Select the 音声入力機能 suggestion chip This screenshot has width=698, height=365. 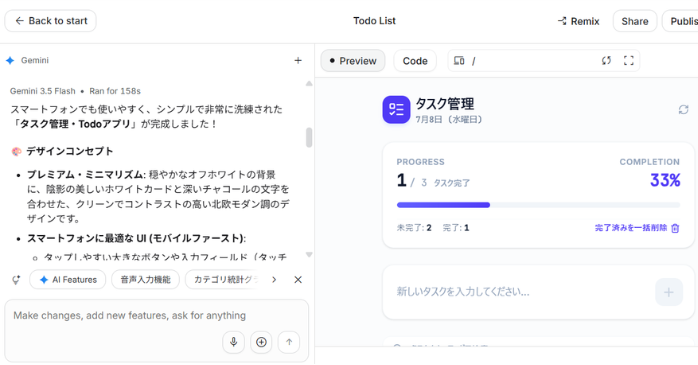coord(146,280)
